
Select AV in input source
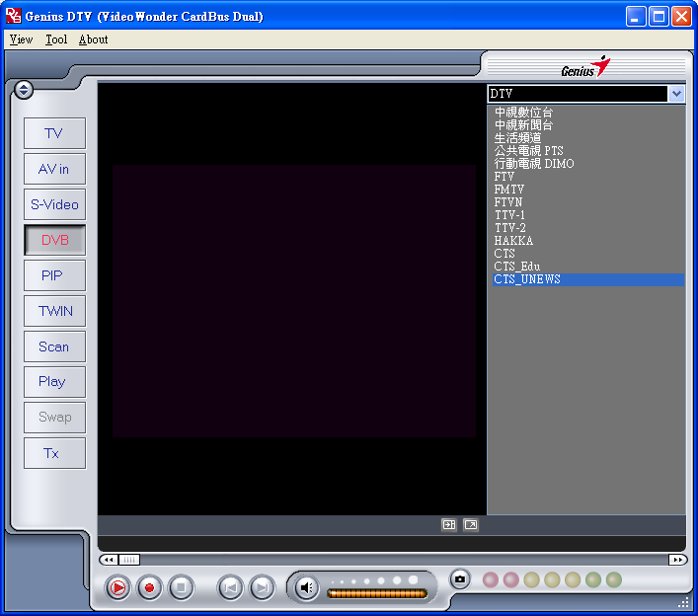point(54,169)
